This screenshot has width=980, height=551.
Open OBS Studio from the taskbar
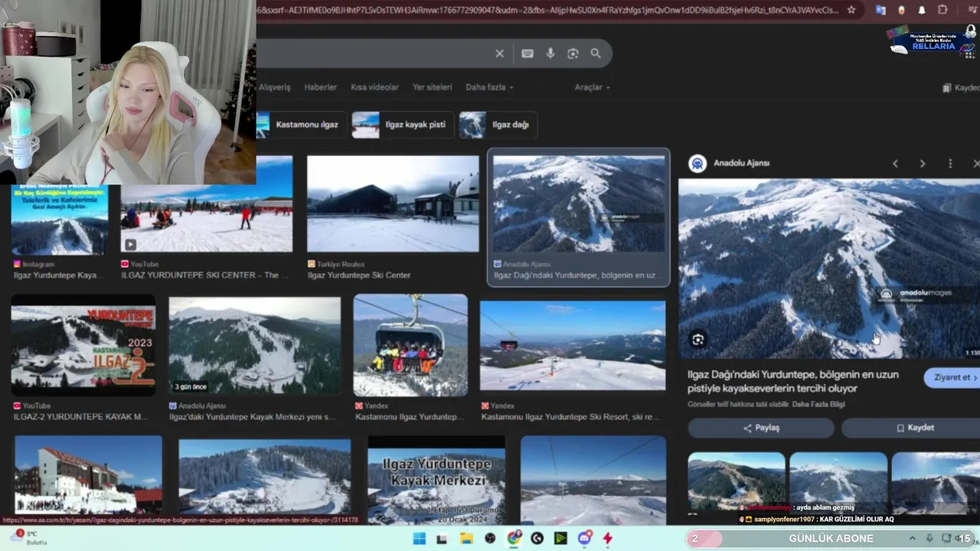click(x=490, y=539)
